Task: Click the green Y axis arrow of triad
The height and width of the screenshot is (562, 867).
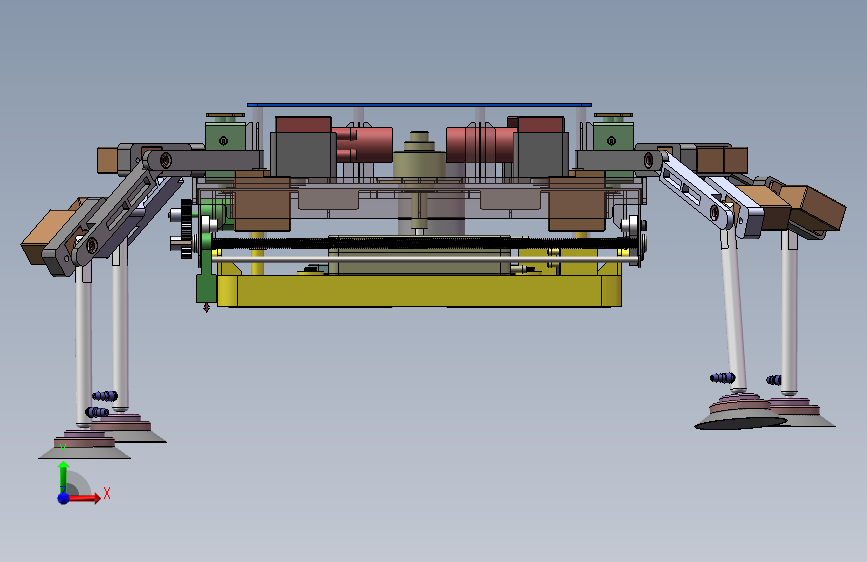Action: [64, 475]
